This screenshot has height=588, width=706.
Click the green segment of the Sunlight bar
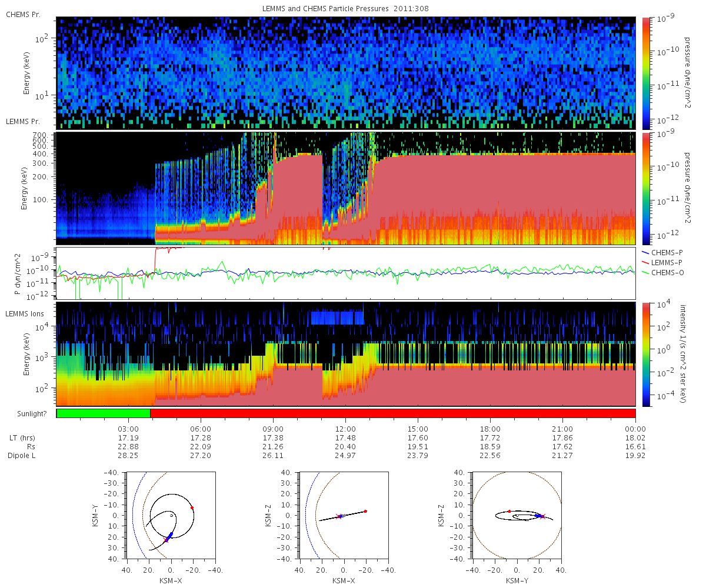104,413
